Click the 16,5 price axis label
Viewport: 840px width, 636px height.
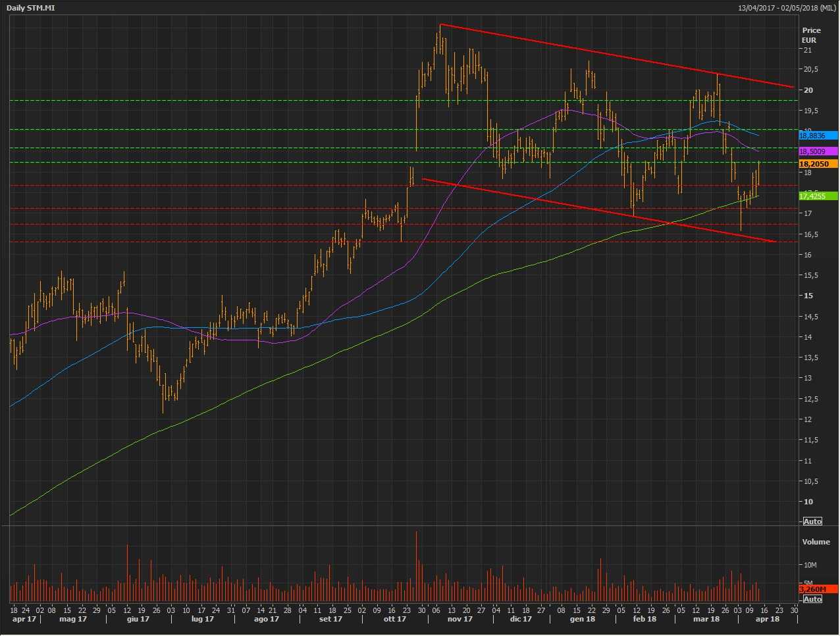(x=810, y=234)
